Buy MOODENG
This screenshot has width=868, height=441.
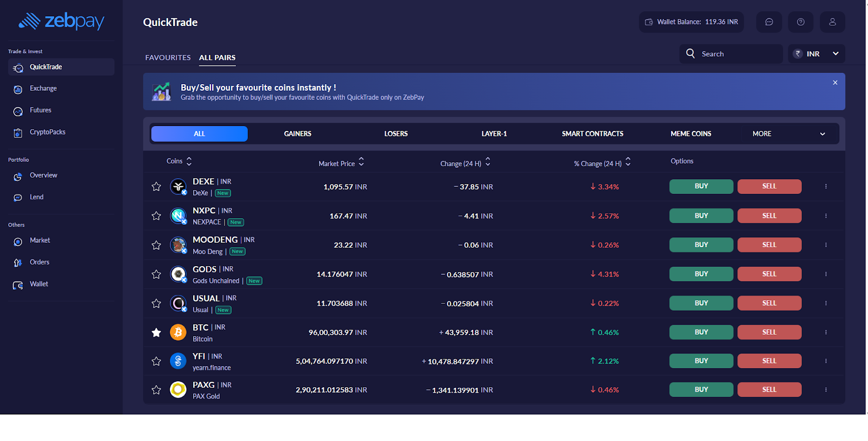701,245
